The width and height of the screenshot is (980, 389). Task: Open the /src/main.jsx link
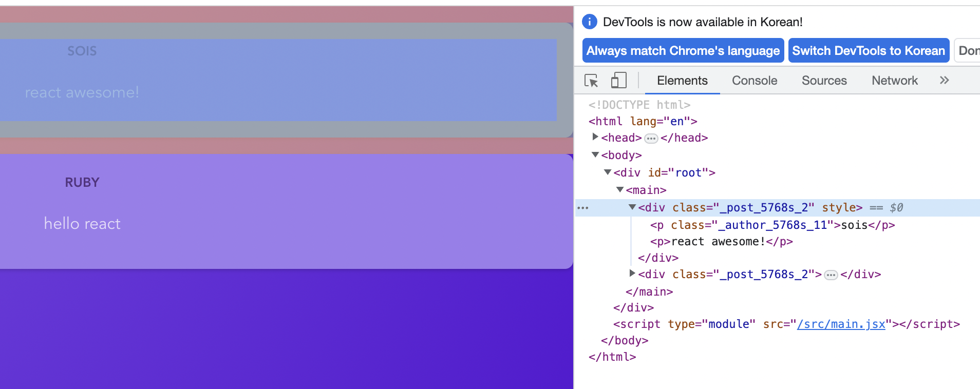(x=841, y=324)
